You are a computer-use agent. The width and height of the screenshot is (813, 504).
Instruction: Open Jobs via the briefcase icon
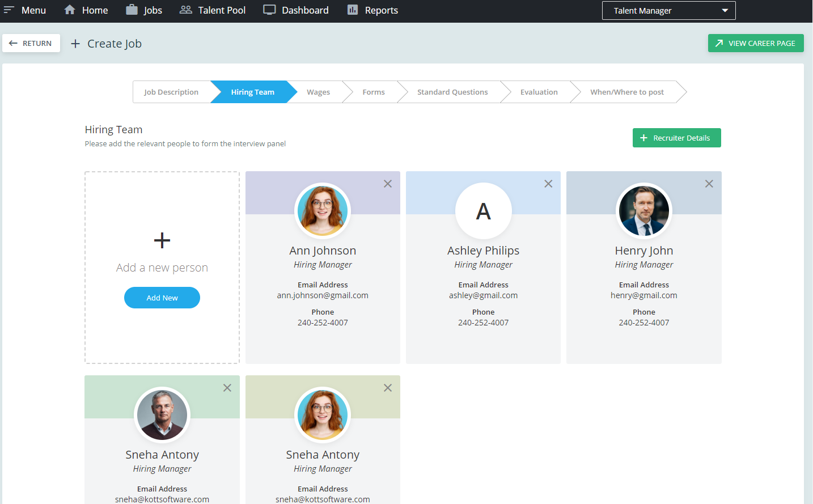tap(132, 10)
